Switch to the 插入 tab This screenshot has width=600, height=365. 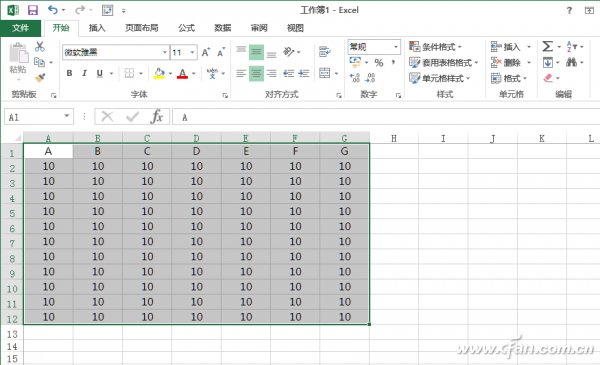click(x=97, y=28)
